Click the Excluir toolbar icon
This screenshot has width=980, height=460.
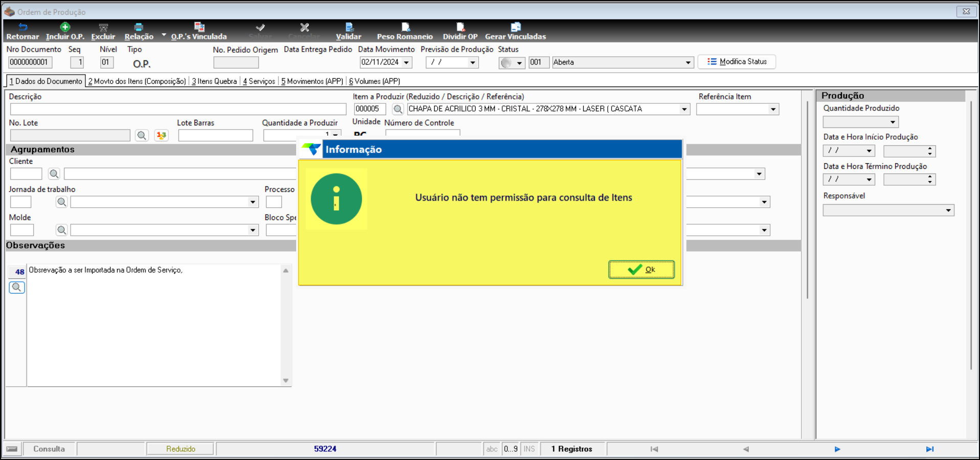pos(103,27)
